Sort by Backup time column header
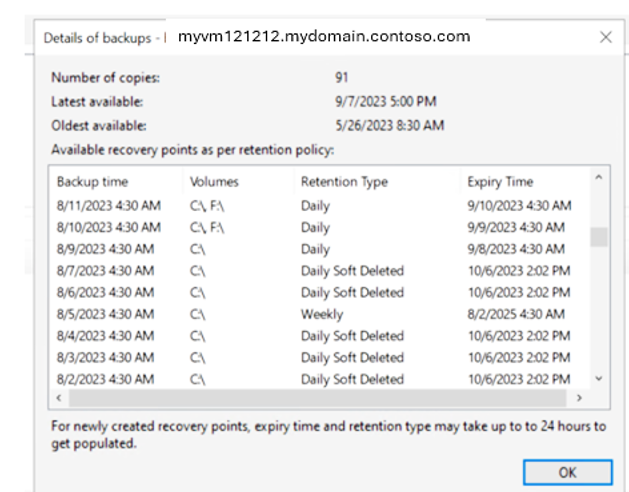The height and width of the screenshot is (492, 629). [93, 182]
